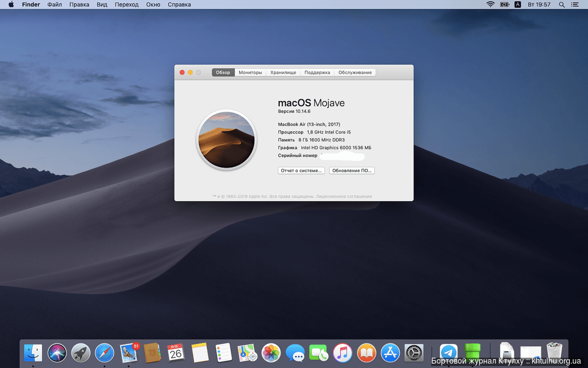Screen dimensions: 588x368
Task: Click 8 ГБ 1600 MHz DDR3 text
Action: pos(321,140)
